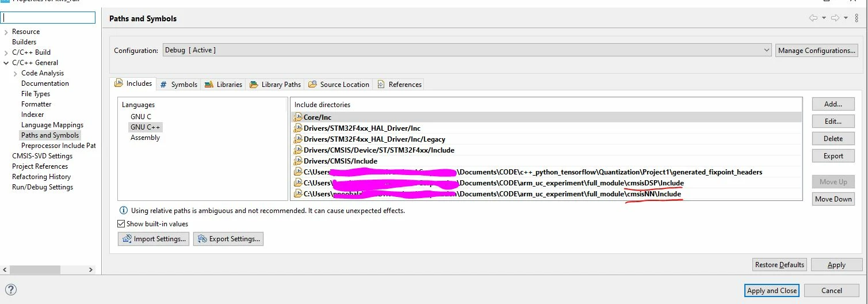Click the forward navigation arrow icon
This screenshot has width=868, height=304.
[x=835, y=18]
